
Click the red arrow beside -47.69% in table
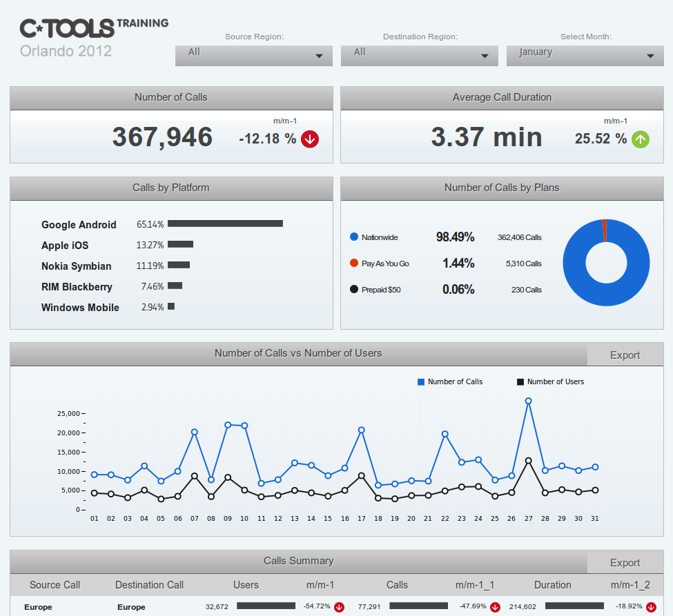tap(495, 608)
